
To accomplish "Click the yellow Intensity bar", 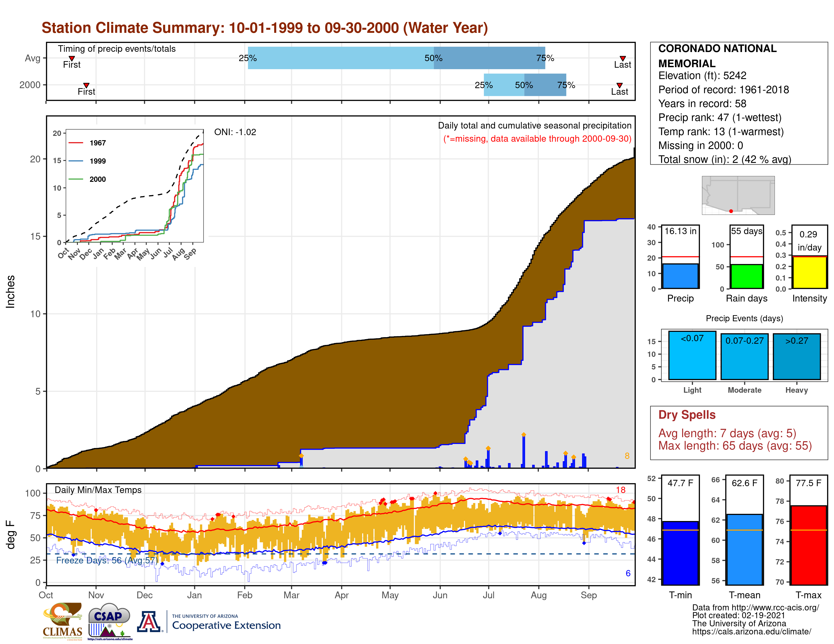I will click(x=809, y=272).
